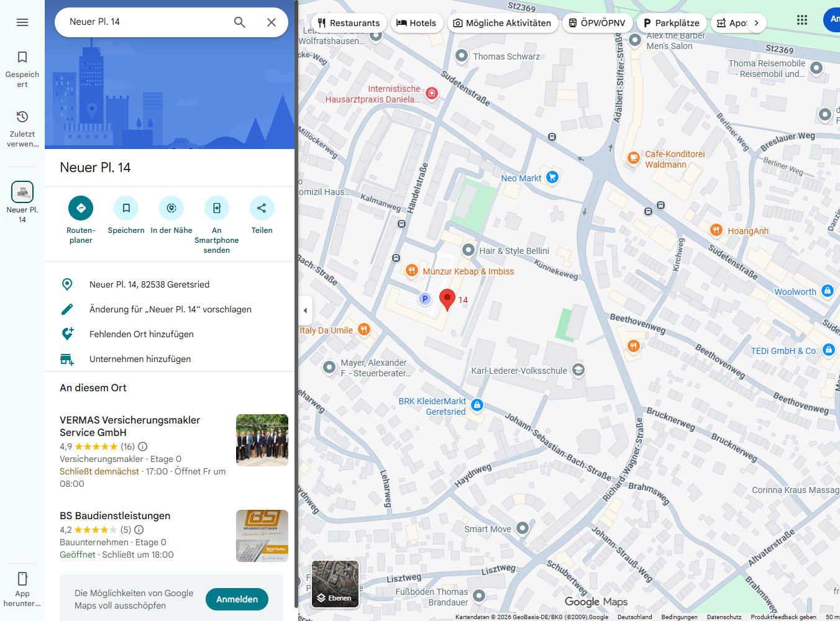
Task: Click the red pin at number 14
Action: tap(447, 299)
